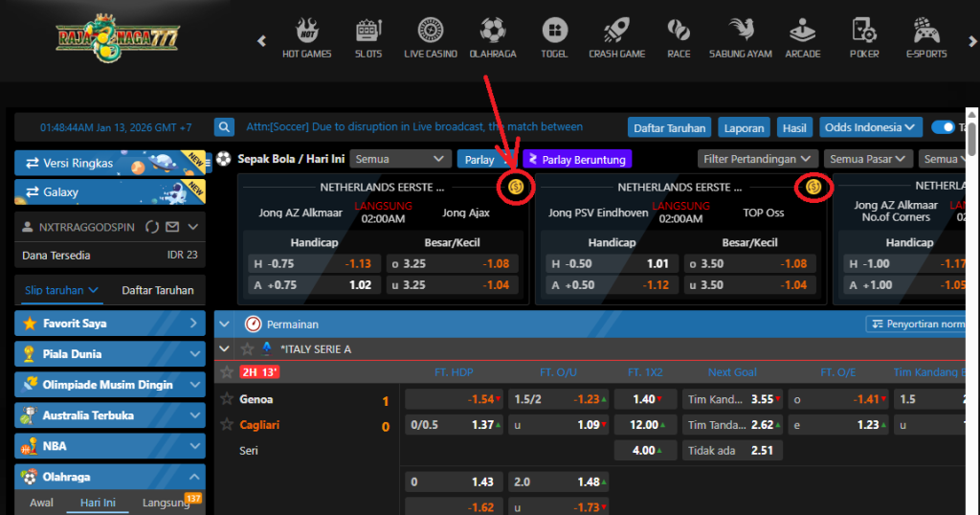The width and height of the screenshot is (980, 515).
Task: Click the magnifier search icon beside the clock
Action: pyautogui.click(x=224, y=127)
